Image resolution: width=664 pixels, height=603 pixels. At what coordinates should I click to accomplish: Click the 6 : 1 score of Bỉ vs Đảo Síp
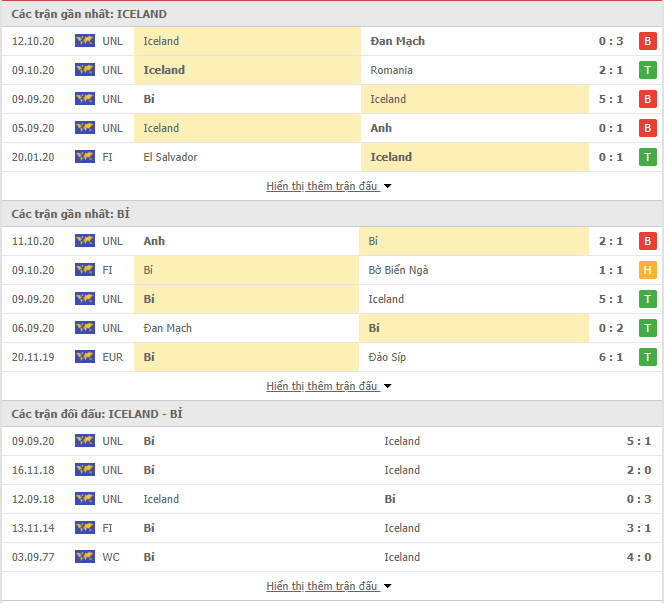coord(611,357)
